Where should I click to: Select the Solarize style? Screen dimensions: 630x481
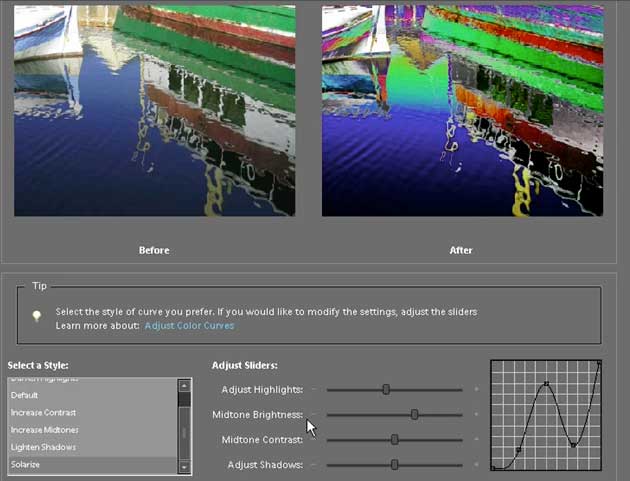[92, 465]
